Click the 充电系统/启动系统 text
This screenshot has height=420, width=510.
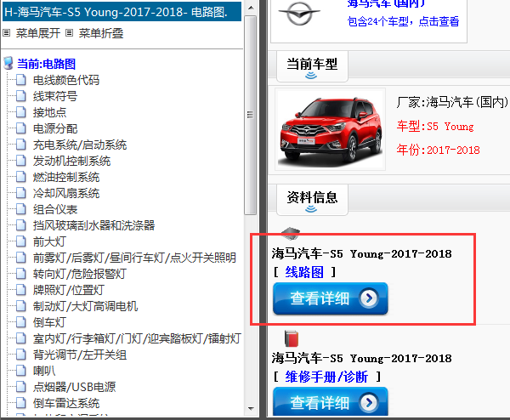coord(80,145)
